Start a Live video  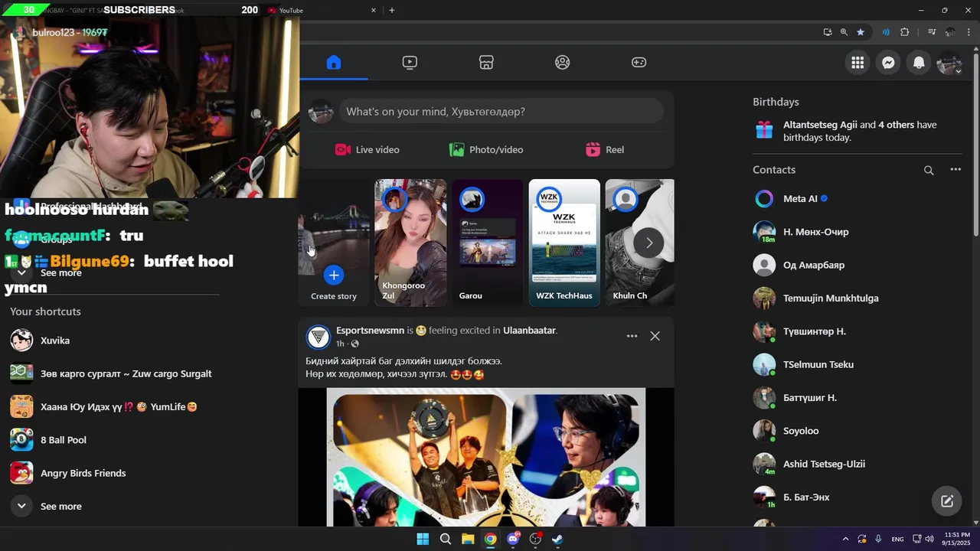367,150
